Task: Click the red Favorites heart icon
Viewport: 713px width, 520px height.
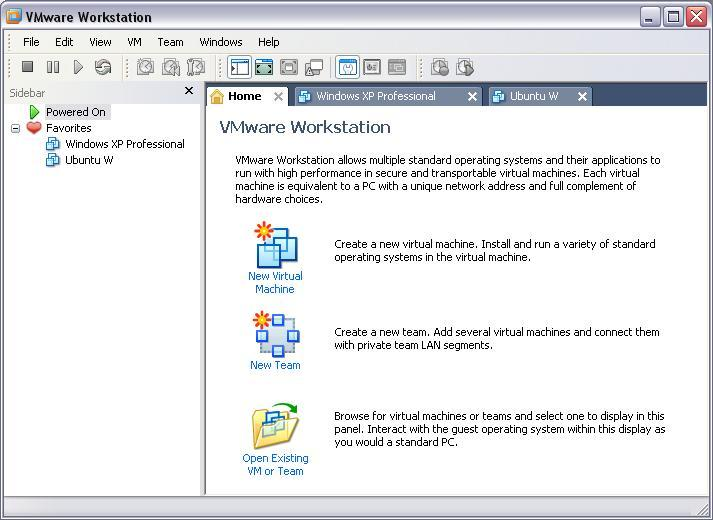Action: tap(34, 128)
